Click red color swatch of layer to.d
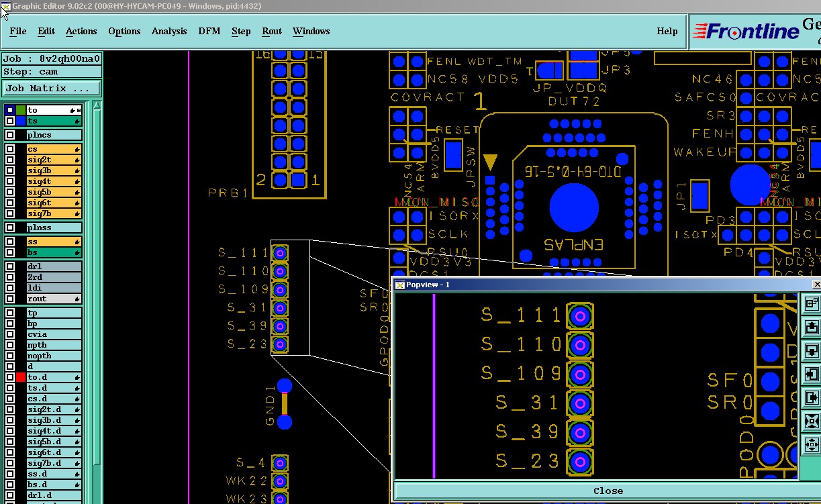The width and height of the screenshot is (821, 504). [21, 377]
